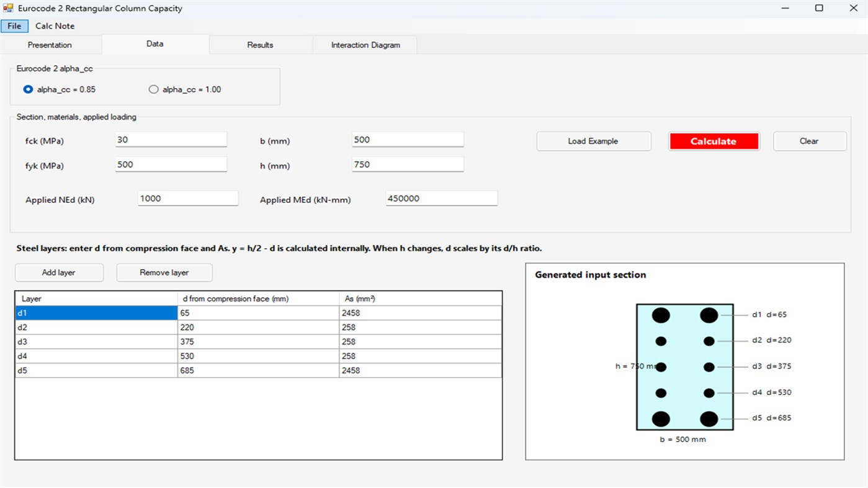Open the File menu

point(14,26)
